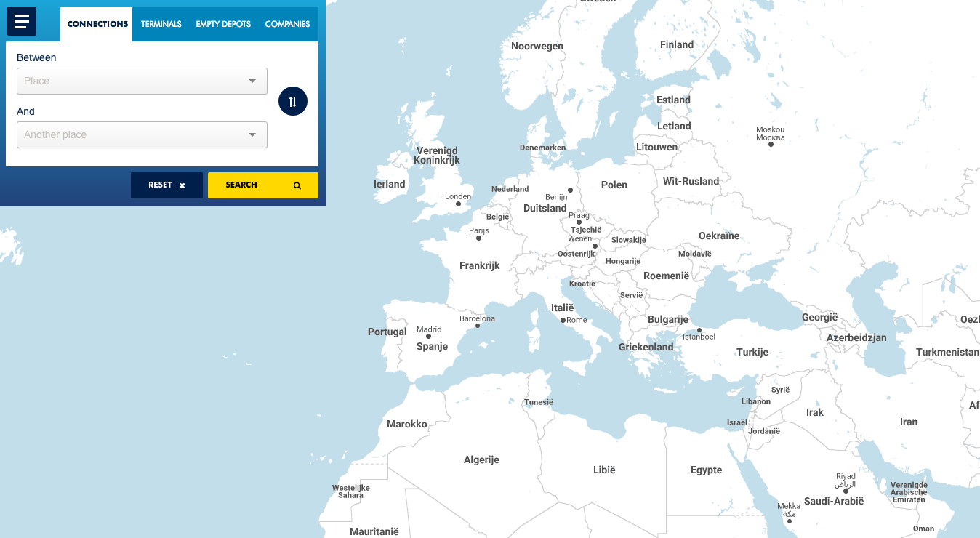This screenshot has width=980, height=538.
Task: Click the Berlijn city dot
Action: tap(570, 190)
